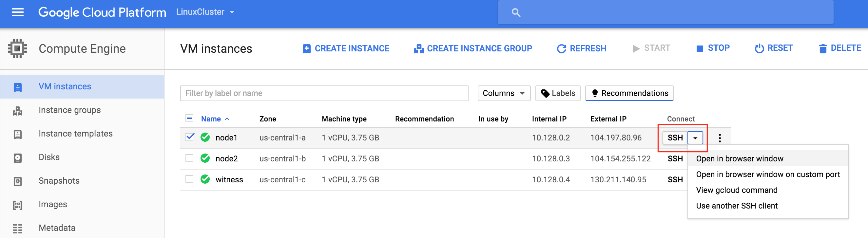Click witness green running status icon
868x238 pixels.
205,179
